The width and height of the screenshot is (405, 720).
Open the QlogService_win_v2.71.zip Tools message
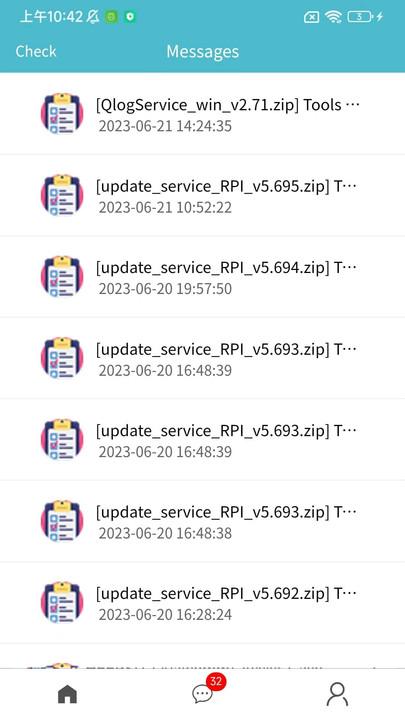coord(202,114)
